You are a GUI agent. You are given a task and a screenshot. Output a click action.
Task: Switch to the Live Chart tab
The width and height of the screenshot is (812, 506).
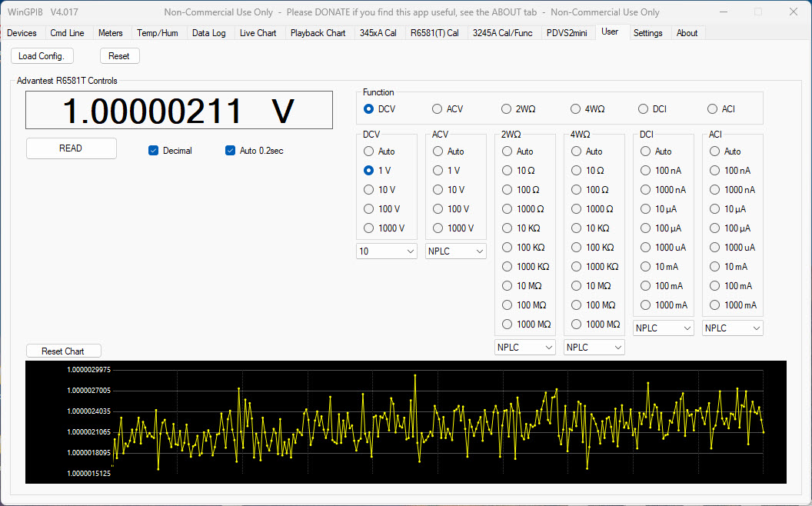[258, 33]
